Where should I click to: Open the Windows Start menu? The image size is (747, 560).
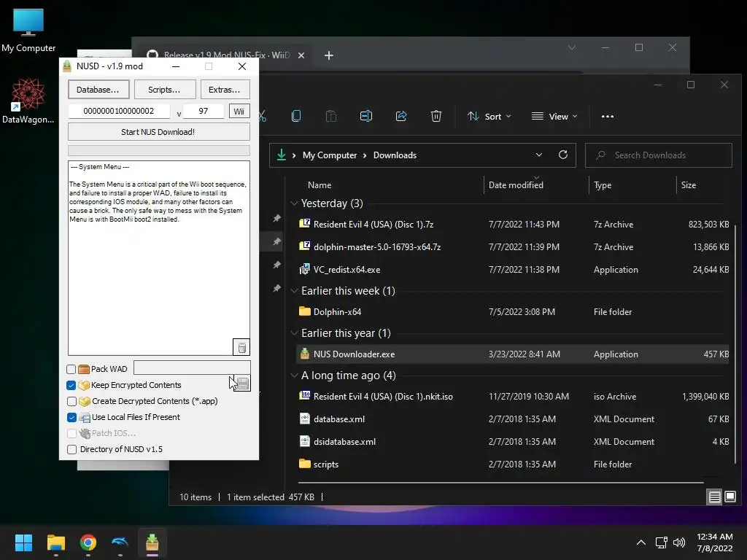click(x=23, y=542)
